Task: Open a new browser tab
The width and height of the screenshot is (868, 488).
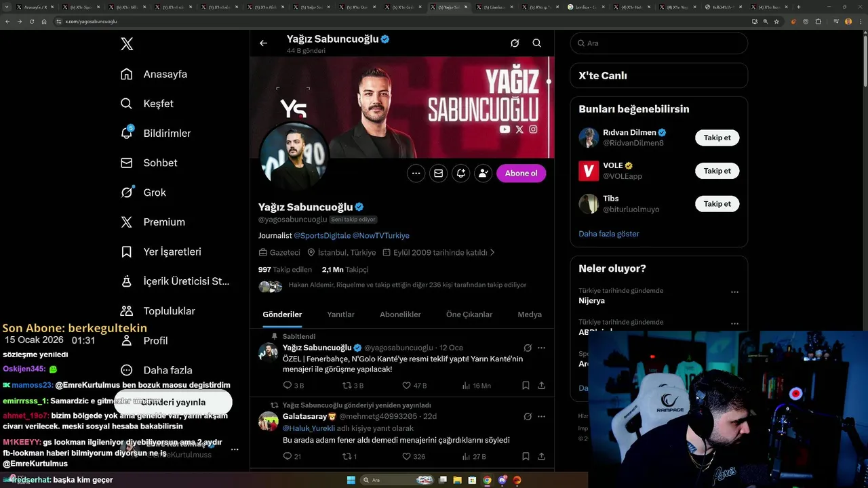Action: tap(798, 7)
